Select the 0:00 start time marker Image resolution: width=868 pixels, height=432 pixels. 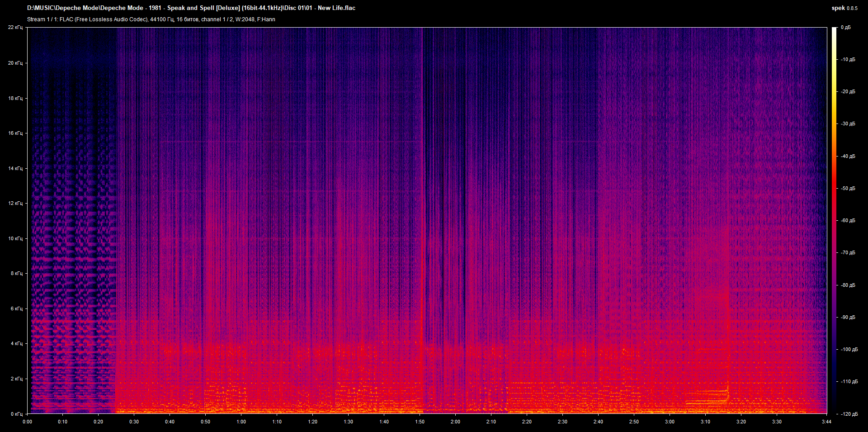pyautogui.click(x=27, y=422)
